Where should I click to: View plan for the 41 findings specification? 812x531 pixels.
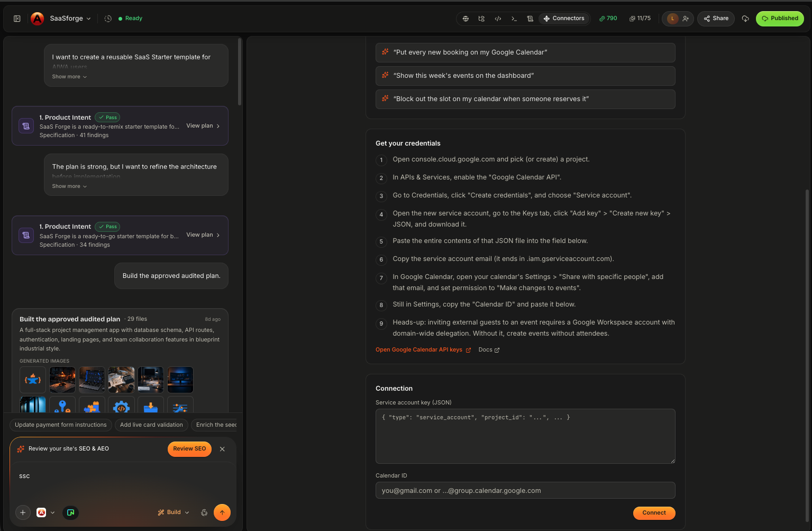[203, 126]
